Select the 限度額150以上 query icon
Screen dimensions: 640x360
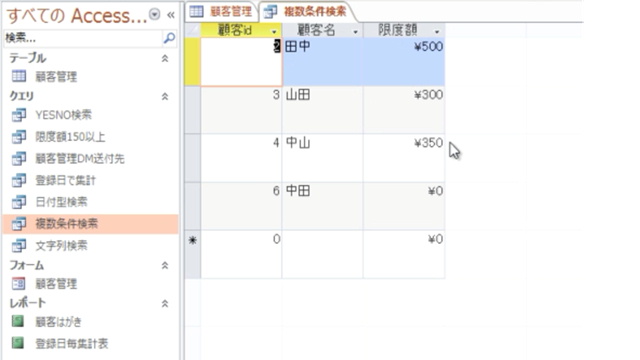click(x=19, y=137)
